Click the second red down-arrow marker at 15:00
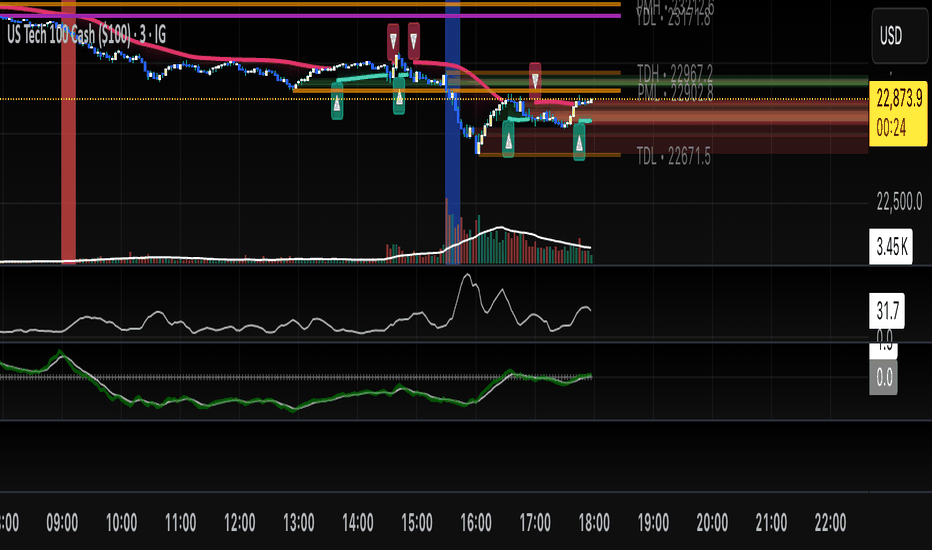Screen dimensions: 932x550 [414, 40]
